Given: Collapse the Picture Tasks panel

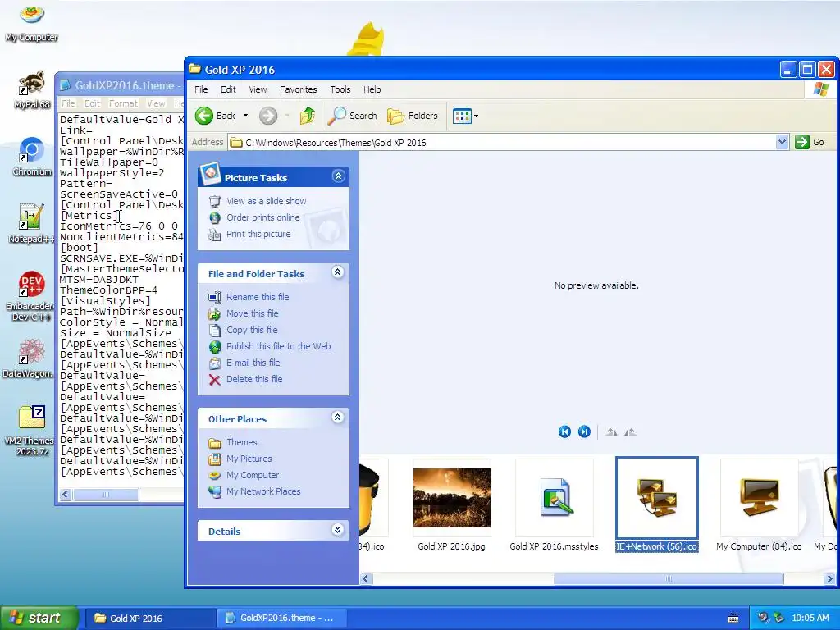Looking at the screenshot, I should 338,176.
